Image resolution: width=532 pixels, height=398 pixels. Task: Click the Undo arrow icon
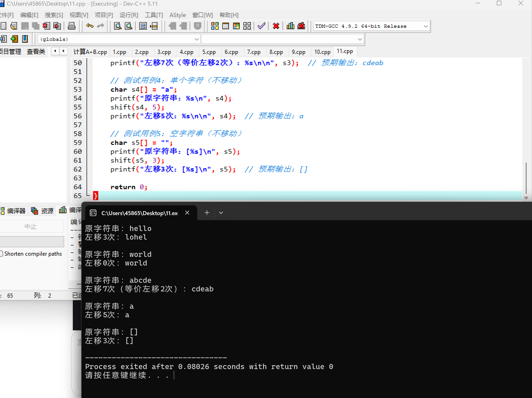90,26
